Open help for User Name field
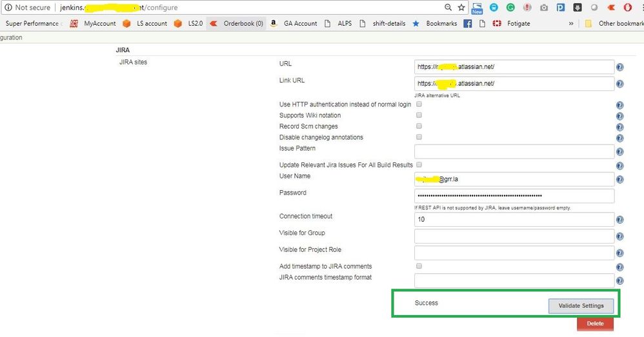Screen dimensions: 644x337 (x=619, y=179)
